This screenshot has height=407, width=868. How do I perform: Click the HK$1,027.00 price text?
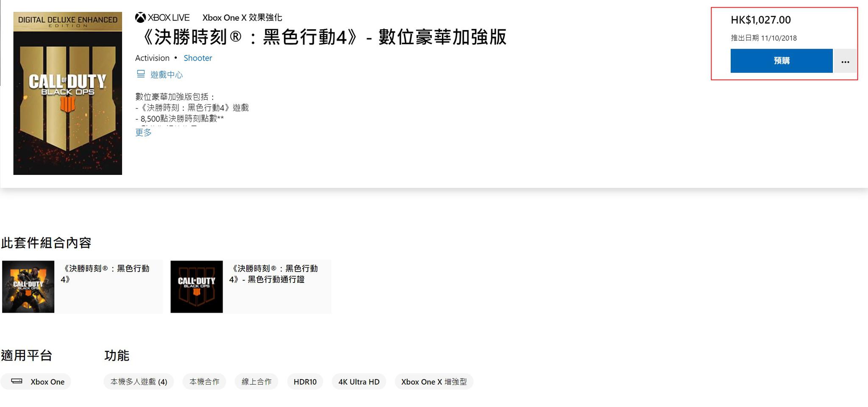761,20
